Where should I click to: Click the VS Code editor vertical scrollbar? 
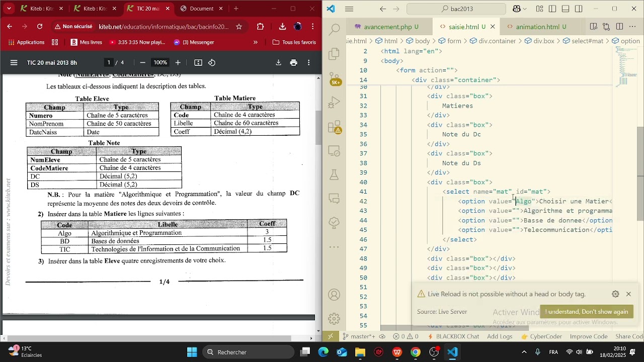(x=640, y=173)
